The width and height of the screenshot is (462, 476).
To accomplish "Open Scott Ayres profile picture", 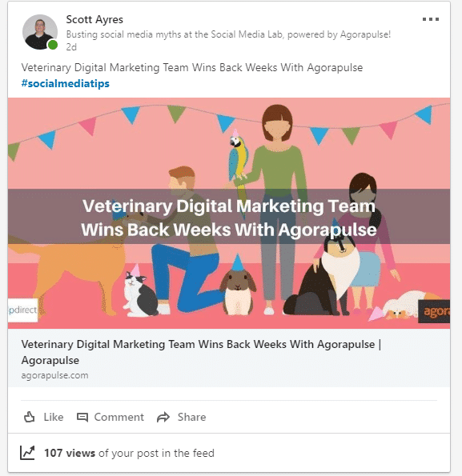I will pyautogui.click(x=40, y=32).
